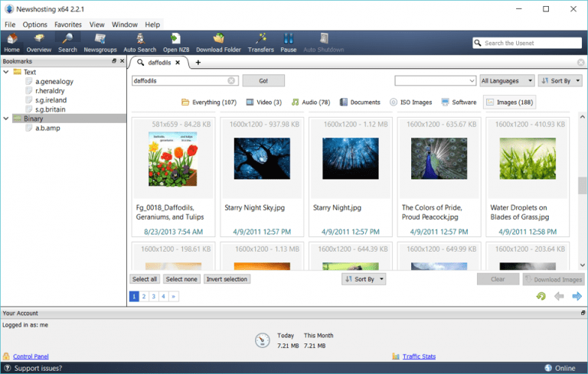Screen dimensions: 588x374
Task: Open the Home toolbar icon
Action: point(11,43)
